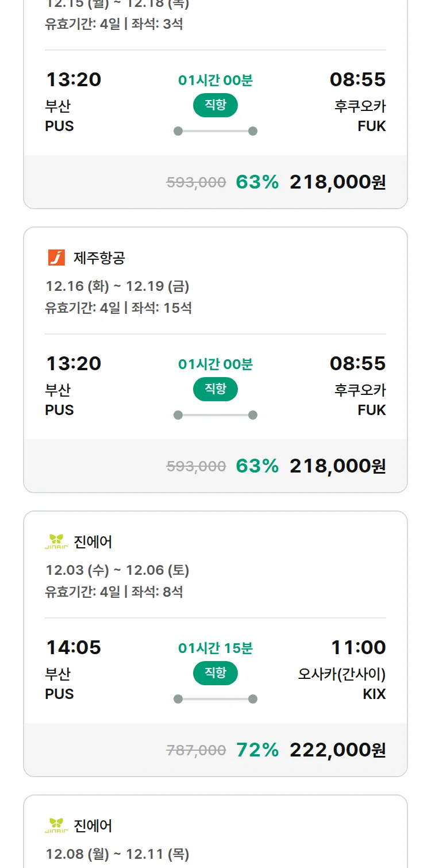Click the 72% discount label
Screen dimensions: 431x868
[257, 750]
